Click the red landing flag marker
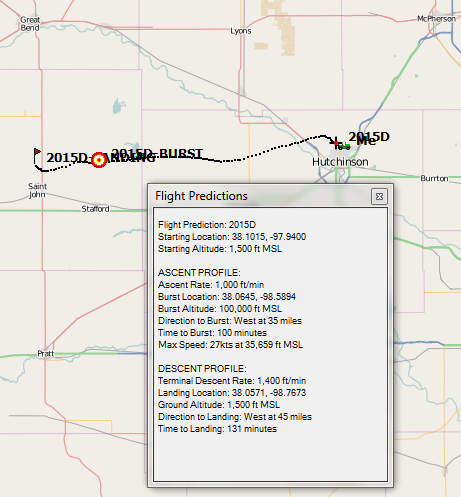Image resolution: width=461 pixels, height=497 pixels. pyautogui.click(x=37, y=153)
